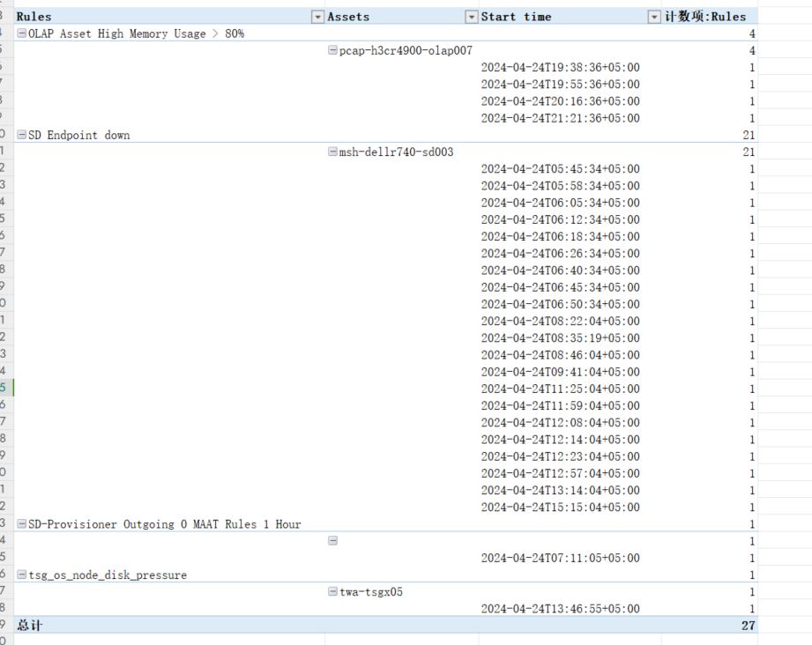Collapse the msh-dellr740-sd003 asset rows
The width and height of the screenshot is (812, 645).
click(332, 152)
